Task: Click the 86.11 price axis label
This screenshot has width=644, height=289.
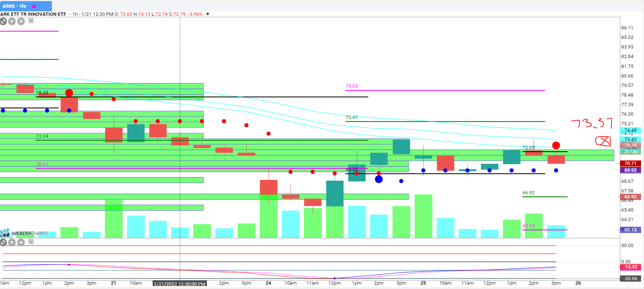Action: pyautogui.click(x=627, y=28)
